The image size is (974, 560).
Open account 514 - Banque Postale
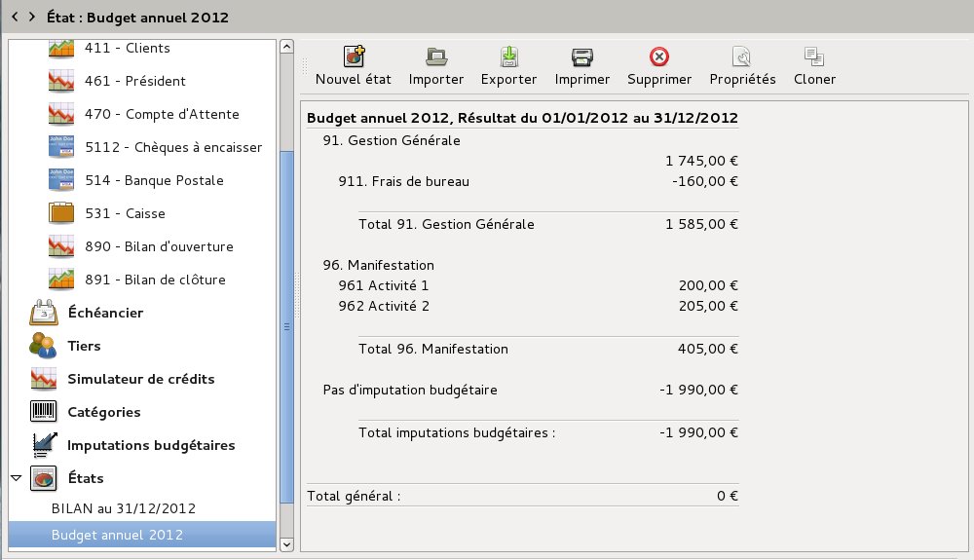[x=174, y=180]
